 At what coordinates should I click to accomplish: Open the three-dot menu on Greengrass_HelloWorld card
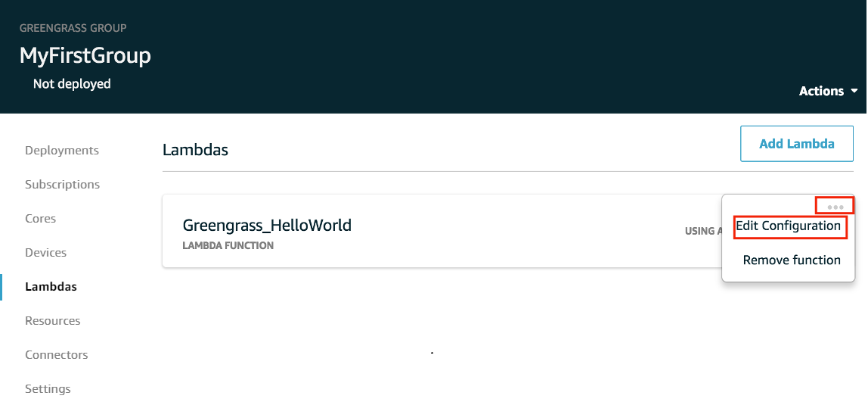coord(835,207)
